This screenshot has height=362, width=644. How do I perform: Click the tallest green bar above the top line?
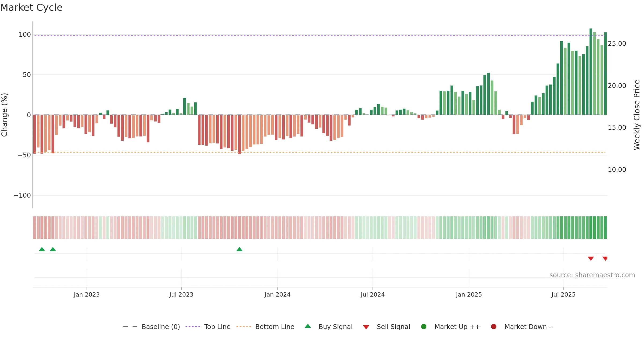(591, 72)
